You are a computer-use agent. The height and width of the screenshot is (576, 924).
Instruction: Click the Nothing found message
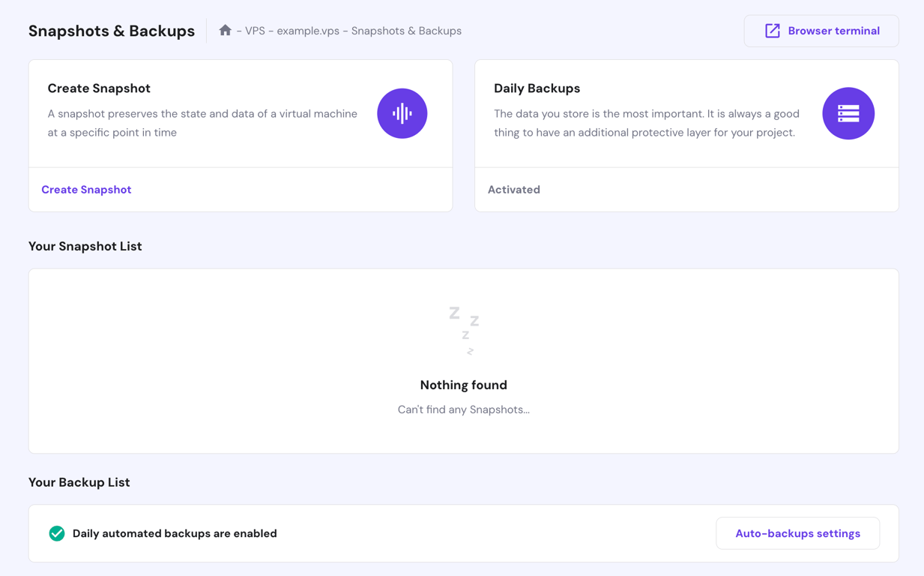pos(463,385)
